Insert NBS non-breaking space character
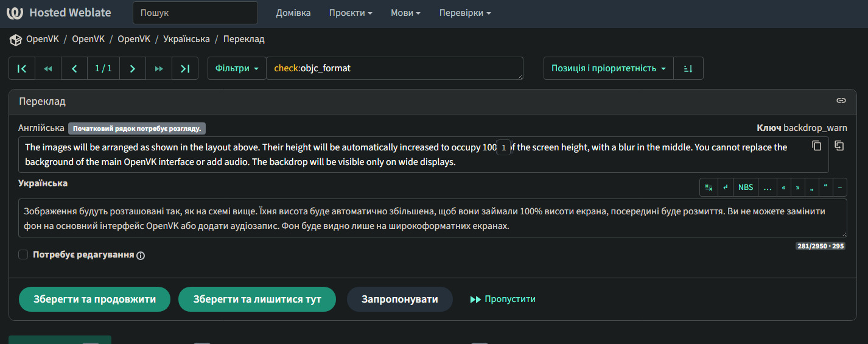 746,188
